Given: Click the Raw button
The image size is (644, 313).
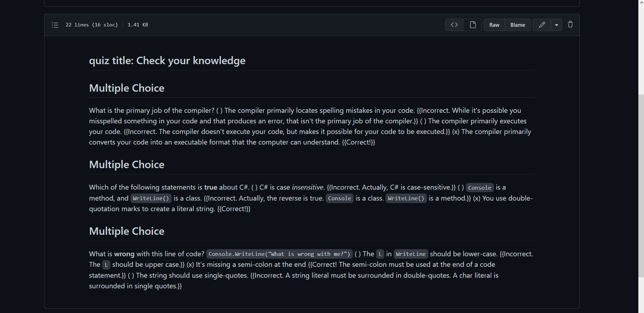Looking at the screenshot, I should pos(494,25).
